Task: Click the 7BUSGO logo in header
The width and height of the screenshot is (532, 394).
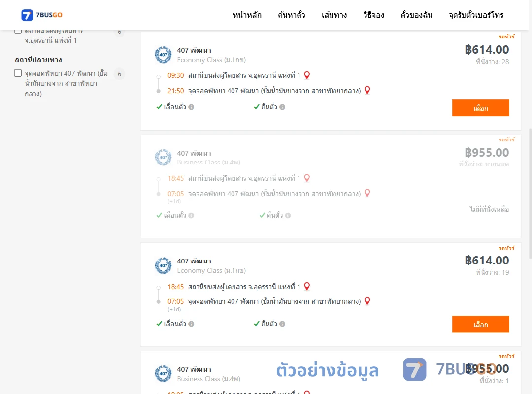Action: click(42, 15)
